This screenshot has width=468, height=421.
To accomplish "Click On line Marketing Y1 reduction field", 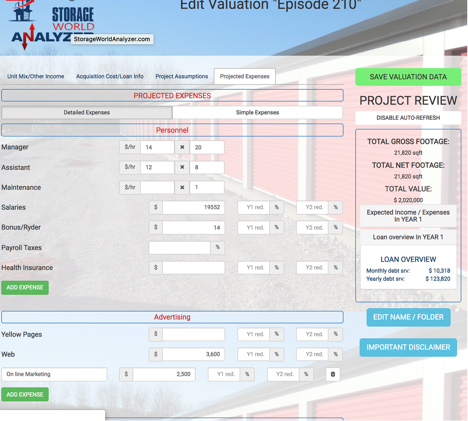I will click(224, 374).
